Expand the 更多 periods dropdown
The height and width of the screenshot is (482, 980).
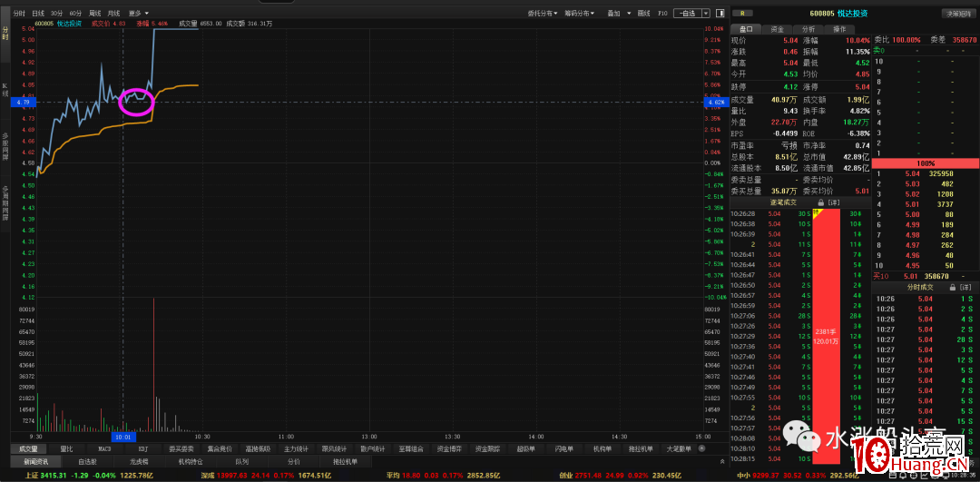click(138, 13)
